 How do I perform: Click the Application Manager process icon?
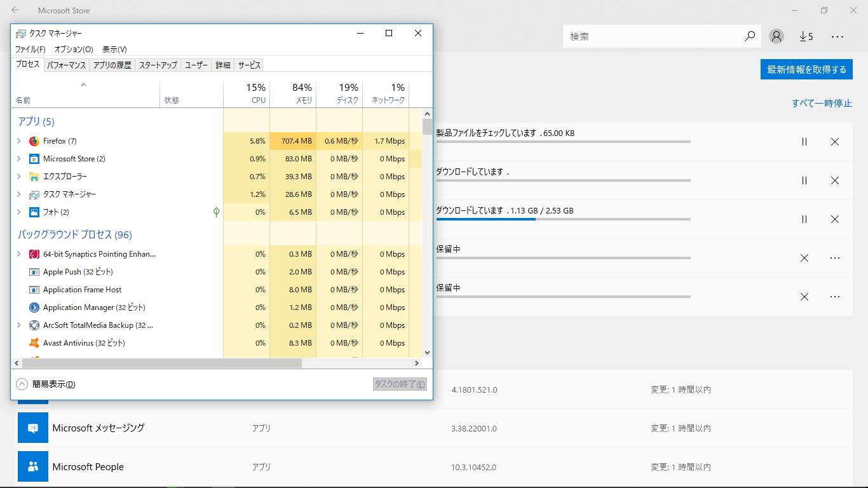coord(34,308)
